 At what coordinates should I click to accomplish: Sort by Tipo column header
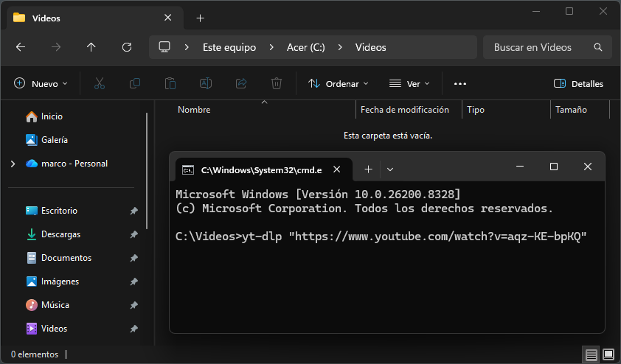click(475, 110)
